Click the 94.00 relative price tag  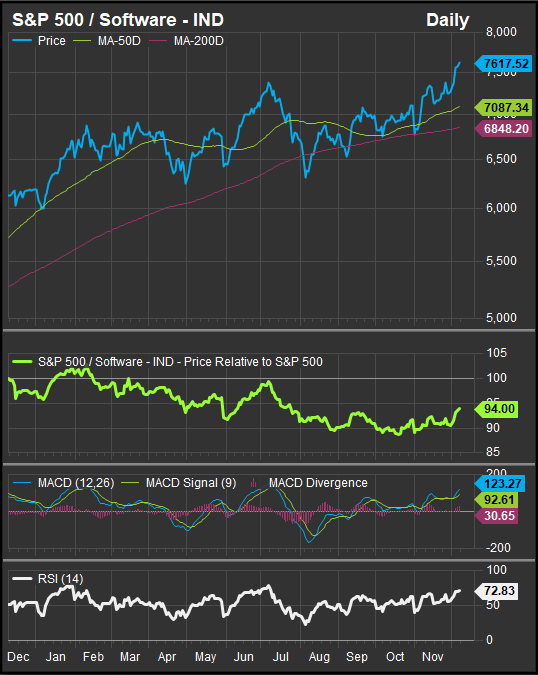pyautogui.click(x=496, y=409)
